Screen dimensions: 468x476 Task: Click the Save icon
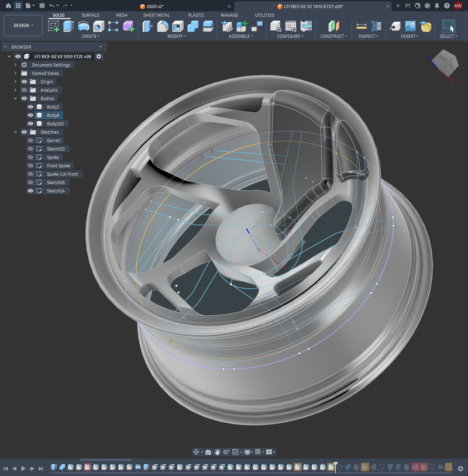tap(42, 5)
